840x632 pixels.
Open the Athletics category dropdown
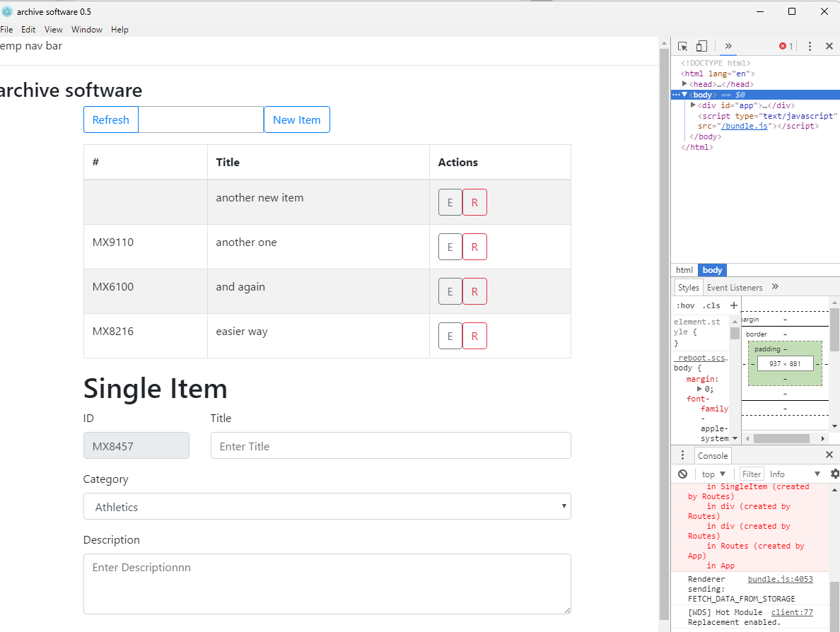pyautogui.click(x=327, y=506)
